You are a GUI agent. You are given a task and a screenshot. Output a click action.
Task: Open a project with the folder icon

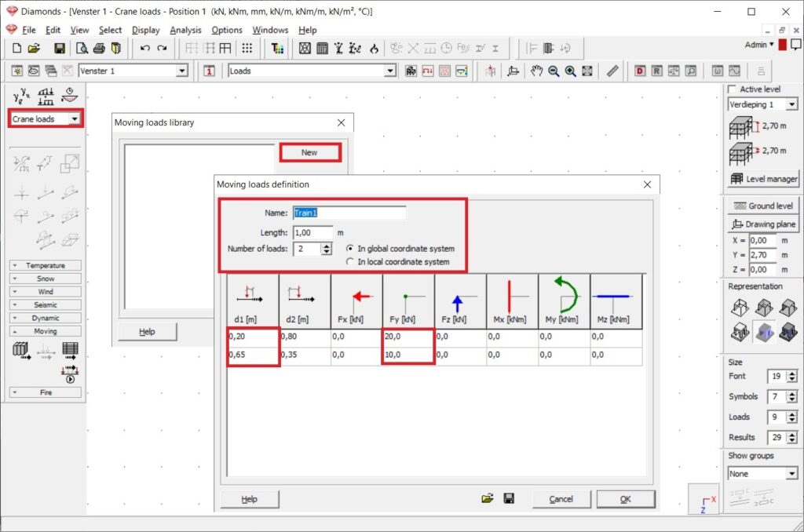coord(34,48)
